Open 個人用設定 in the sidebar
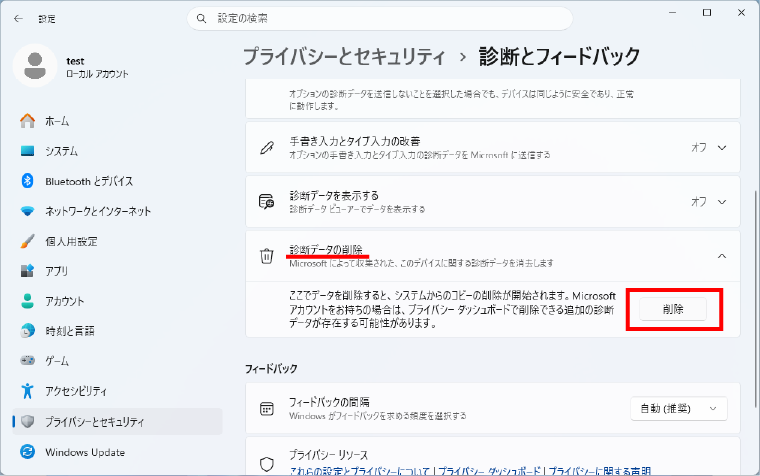The image size is (760, 476). (117, 241)
